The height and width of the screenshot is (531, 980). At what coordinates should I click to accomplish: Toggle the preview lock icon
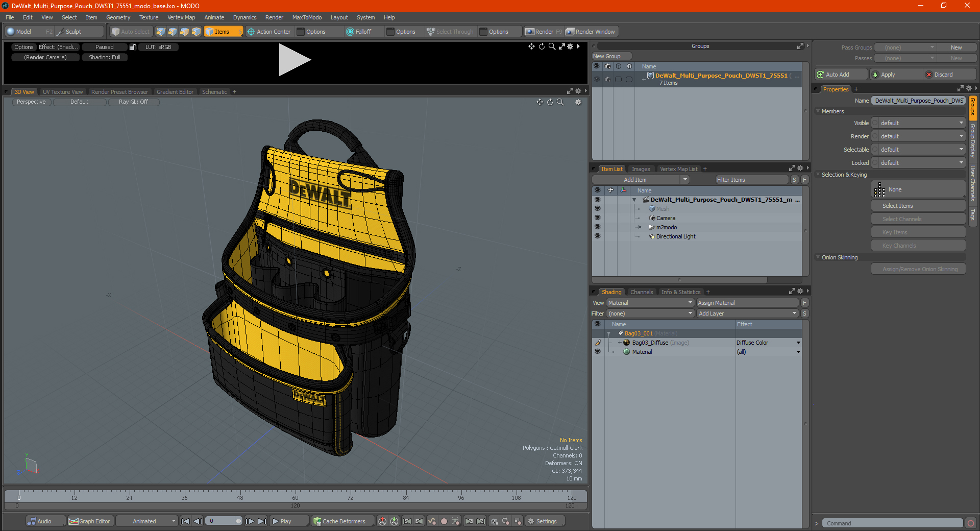(133, 47)
